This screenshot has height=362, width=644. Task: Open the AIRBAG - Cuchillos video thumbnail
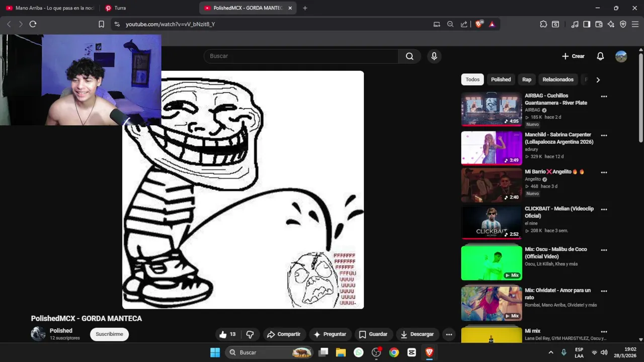click(x=492, y=109)
